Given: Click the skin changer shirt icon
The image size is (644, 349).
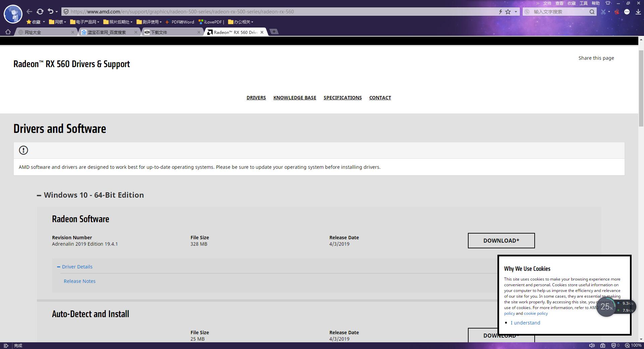Looking at the screenshot, I should pyautogui.click(x=608, y=3).
